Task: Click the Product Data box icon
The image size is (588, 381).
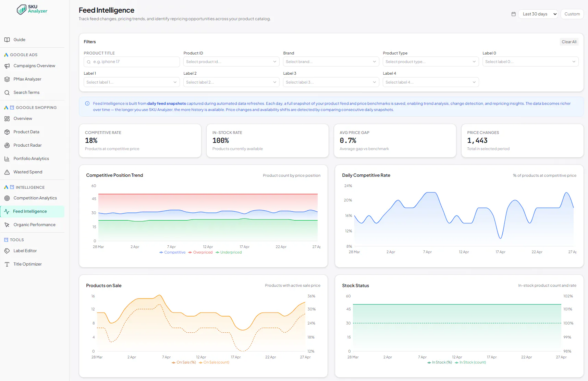Action: 7,132
